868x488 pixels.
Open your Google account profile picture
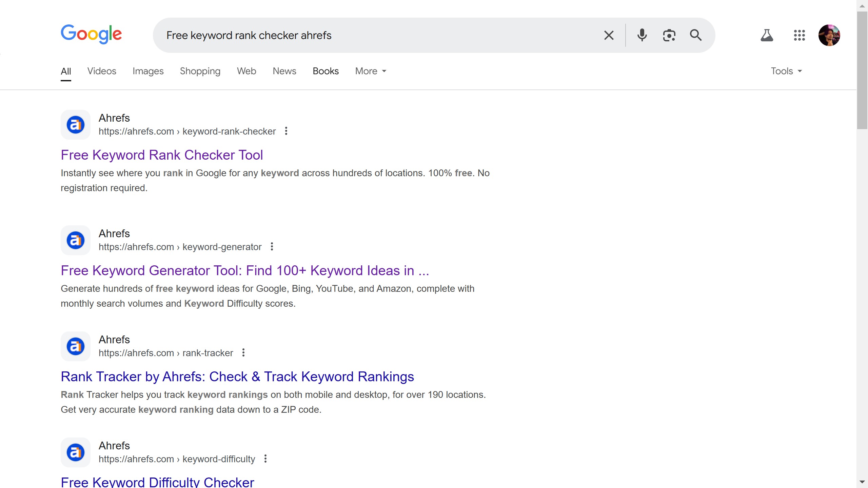[x=829, y=35]
